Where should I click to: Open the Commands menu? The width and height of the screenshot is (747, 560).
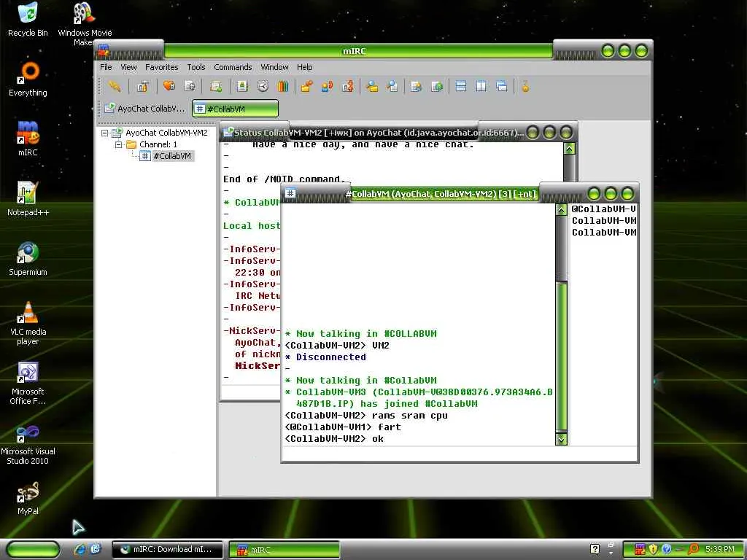(x=233, y=67)
